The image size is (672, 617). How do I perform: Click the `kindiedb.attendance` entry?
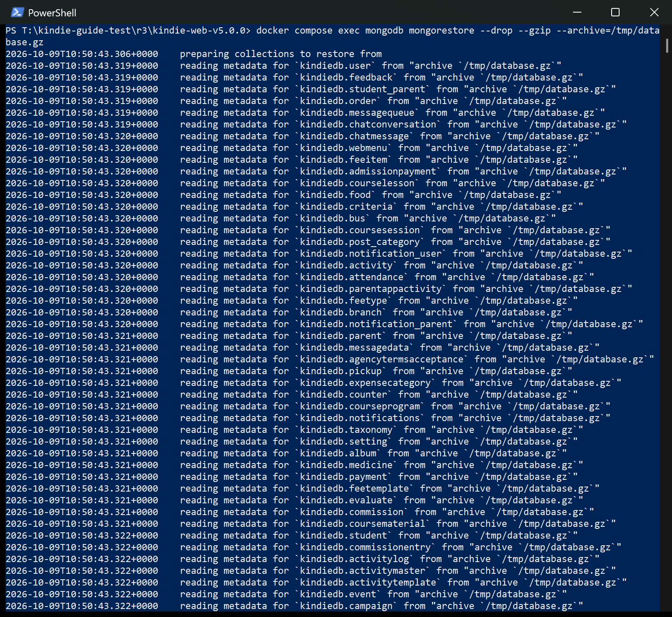coord(352,277)
